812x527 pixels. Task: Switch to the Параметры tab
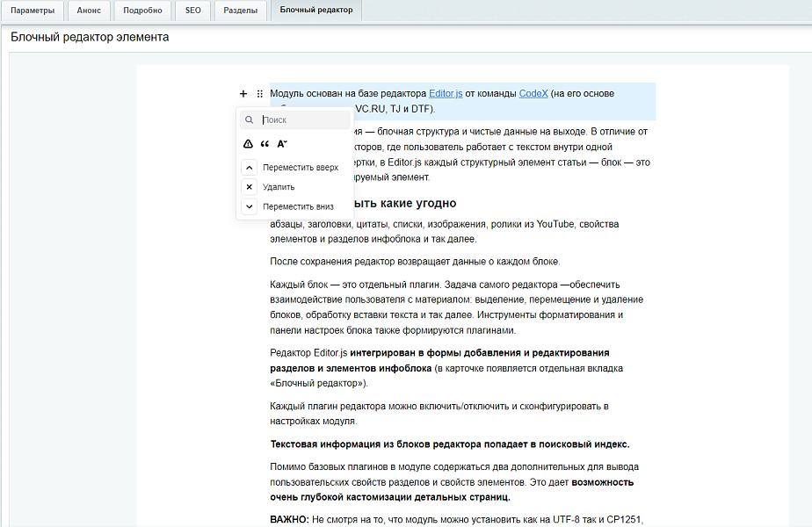tap(33, 11)
